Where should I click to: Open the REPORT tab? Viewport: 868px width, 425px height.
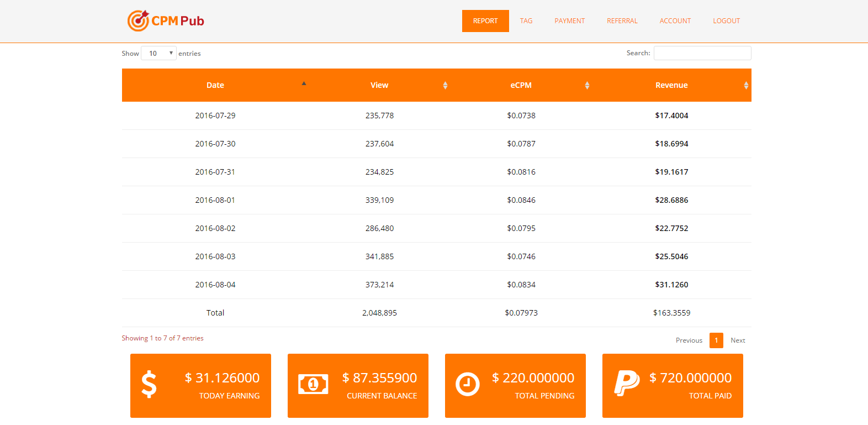point(485,21)
